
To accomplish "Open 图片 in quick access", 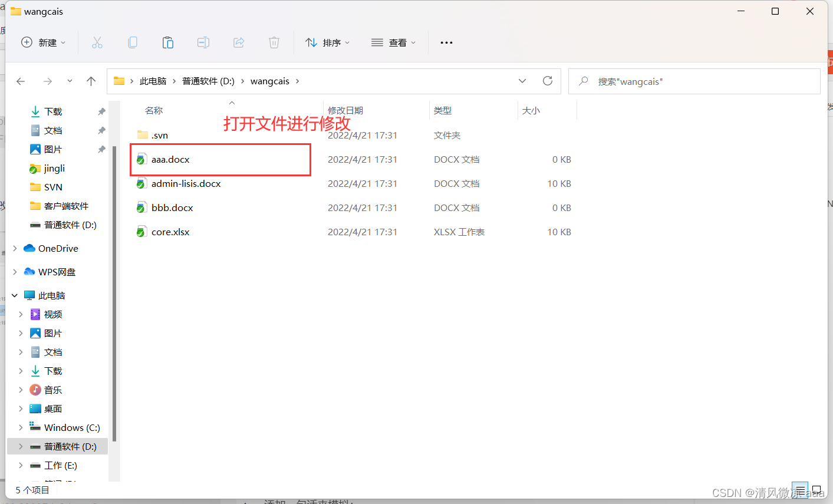I will point(53,149).
